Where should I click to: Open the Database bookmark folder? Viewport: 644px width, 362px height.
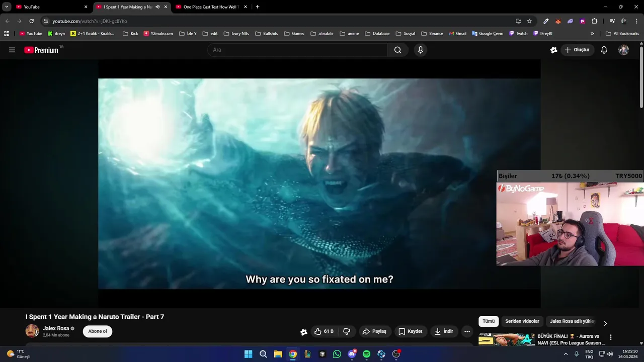[377, 34]
